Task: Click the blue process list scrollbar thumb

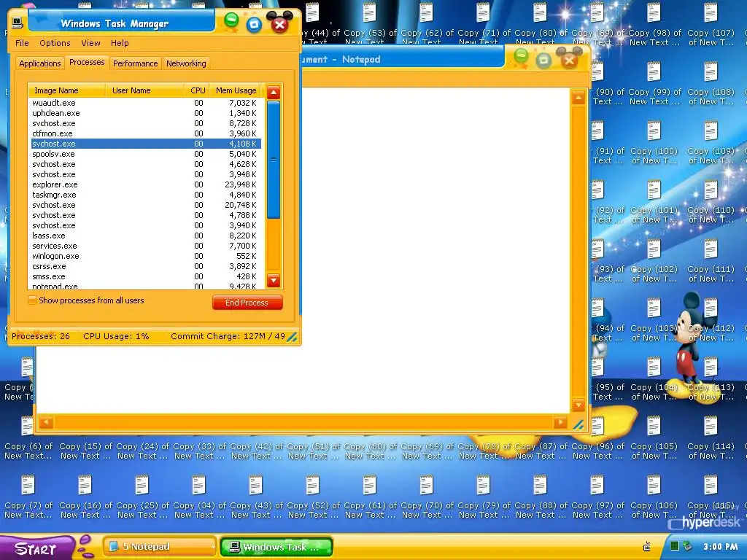Action: [274, 160]
